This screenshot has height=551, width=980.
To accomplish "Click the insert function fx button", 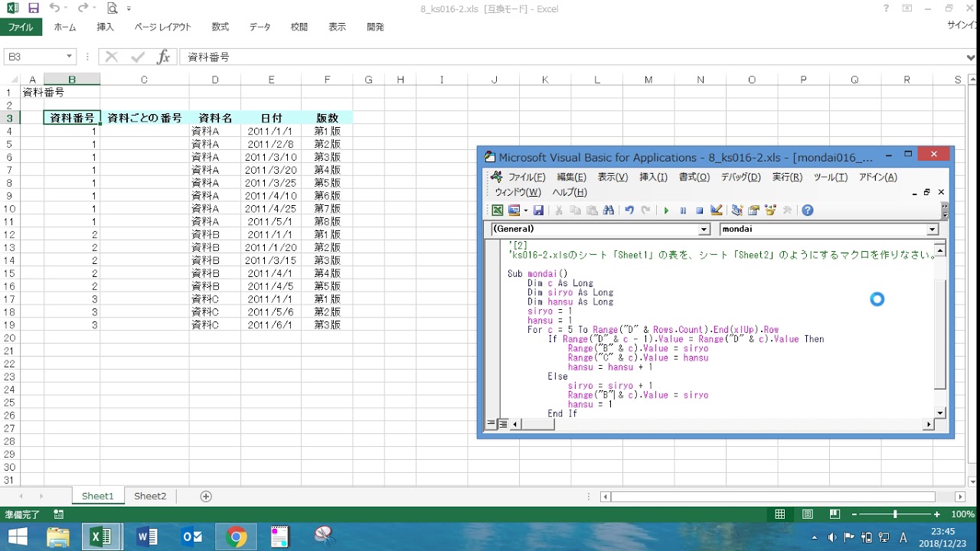I will click(163, 57).
